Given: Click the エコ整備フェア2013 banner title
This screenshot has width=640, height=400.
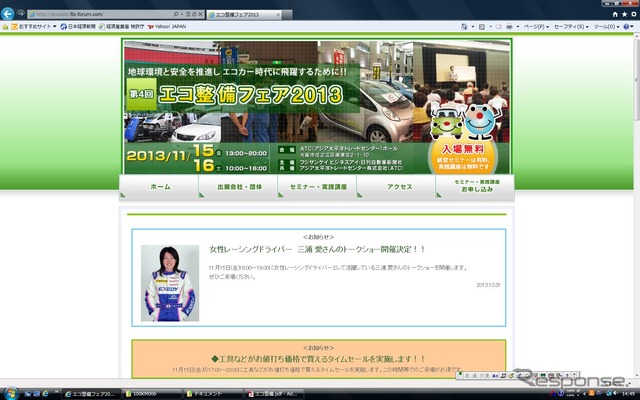Looking at the screenshot, I should pos(250,95).
